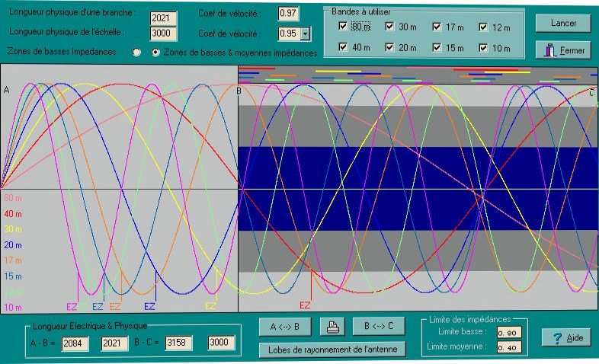The image size is (599, 364).
Task: Click the Bandes à utiliser group title
Action: tap(360, 12)
